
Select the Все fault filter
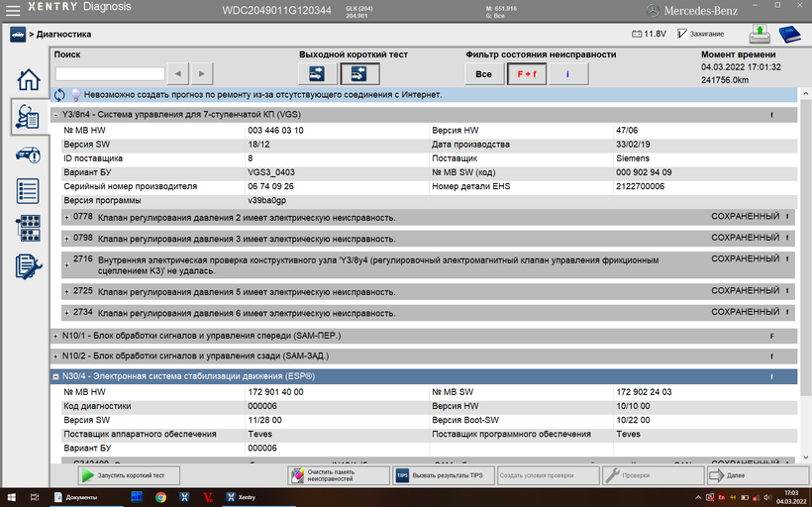coord(483,74)
